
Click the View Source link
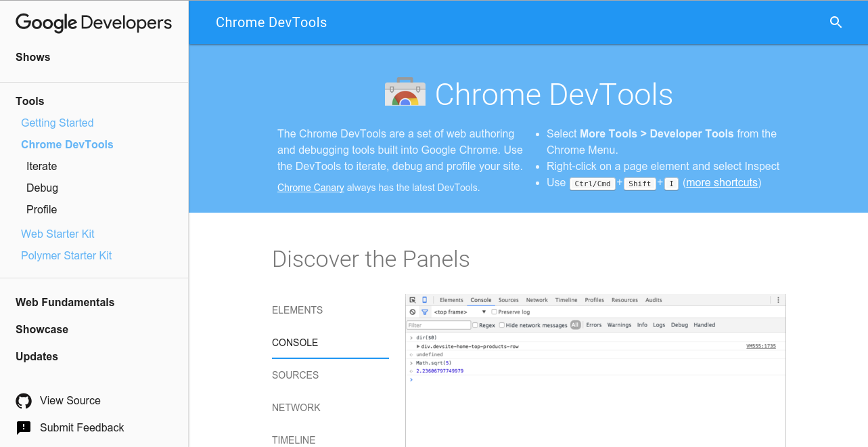pyautogui.click(x=70, y=401)
